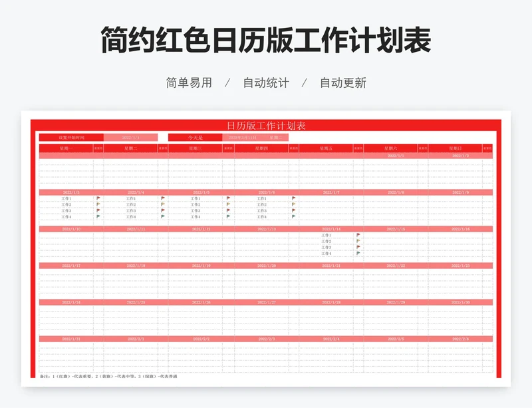Image resolution: width=532 pixels, height=408 pixels.
Task: Click yellow flag beside 工作2 under 2022/1/3
Action: pos(98,204)
